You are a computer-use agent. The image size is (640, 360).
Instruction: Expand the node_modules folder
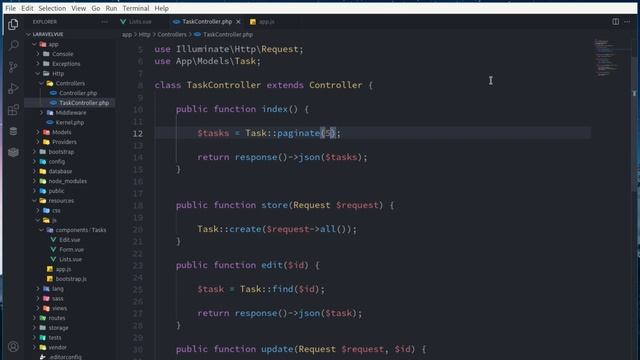67,181
